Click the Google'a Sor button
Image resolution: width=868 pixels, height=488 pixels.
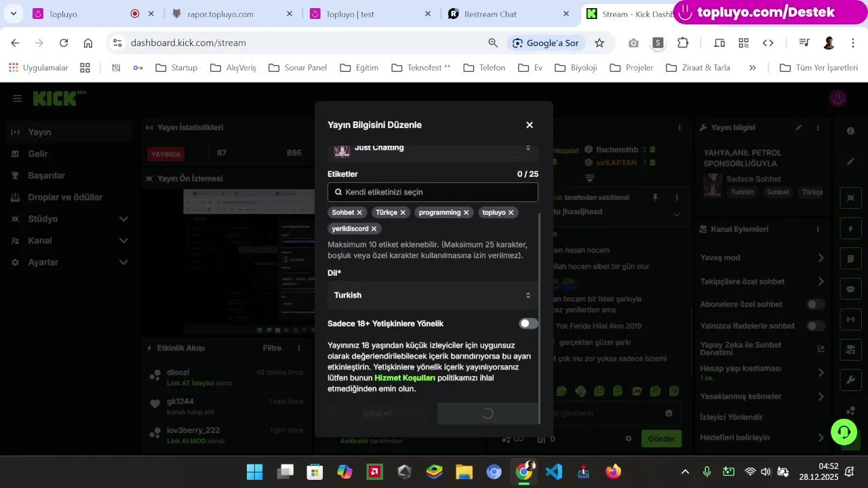pos(546,43)
